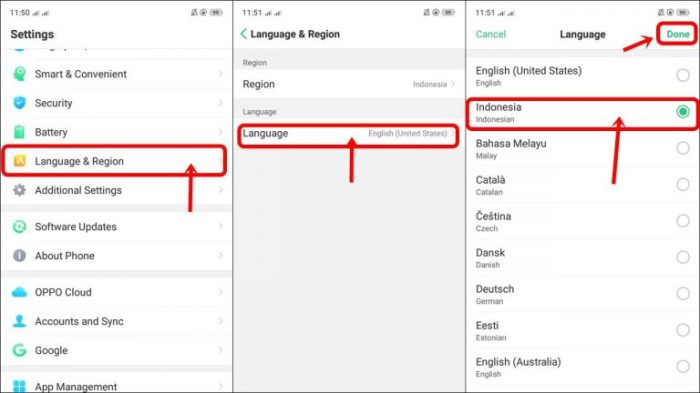
Task: Tap the Security shield icon
Action: click(19, 103)
